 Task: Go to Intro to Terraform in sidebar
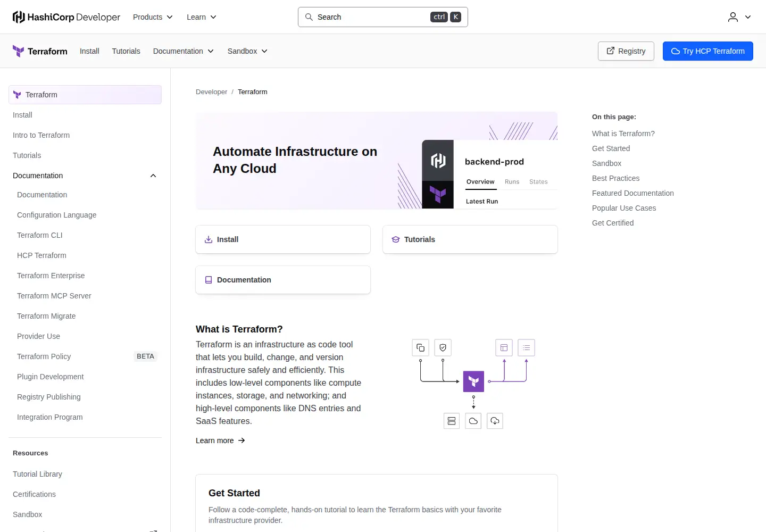point(41,135)
